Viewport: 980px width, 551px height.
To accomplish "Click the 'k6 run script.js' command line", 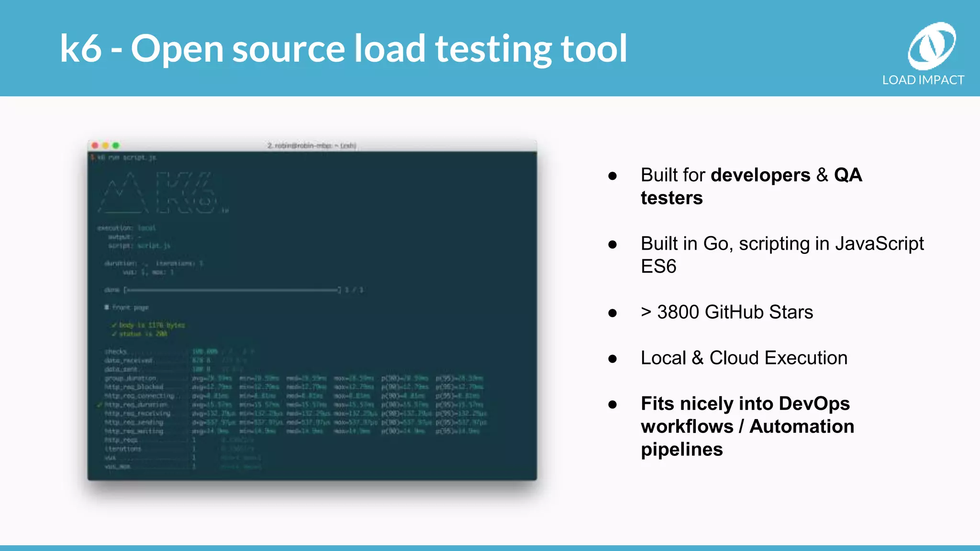I will [x=123, y=157].
